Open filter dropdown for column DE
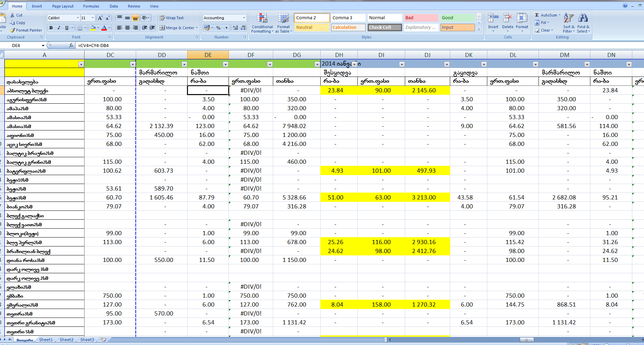Screen dimensions: 644x345 point(225,64)
